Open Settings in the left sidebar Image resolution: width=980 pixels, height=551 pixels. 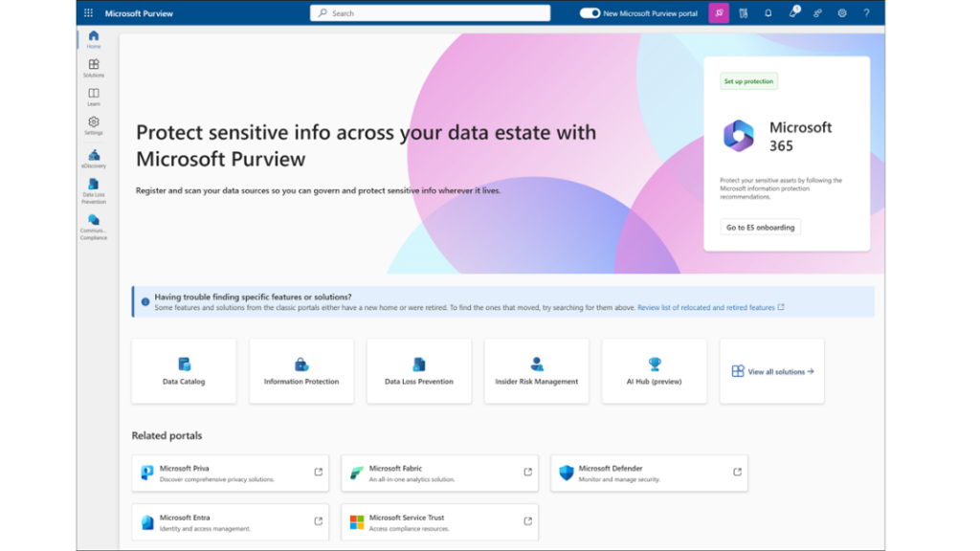click(93, 125)
